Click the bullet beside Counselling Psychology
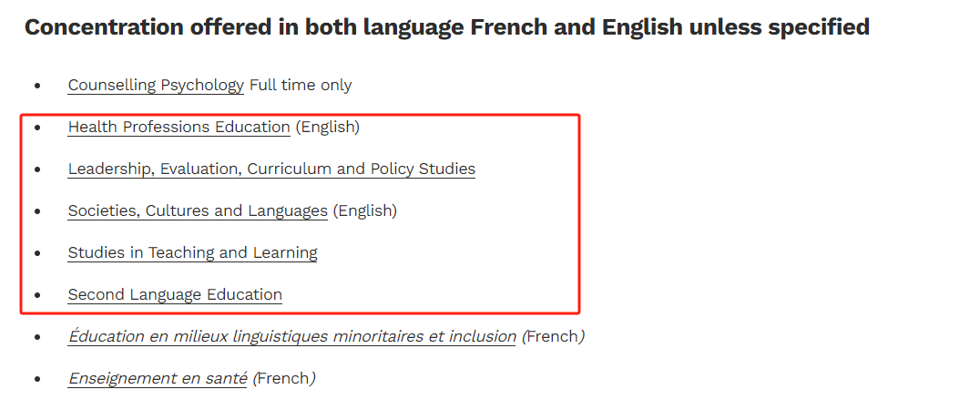 coord(37,86)
